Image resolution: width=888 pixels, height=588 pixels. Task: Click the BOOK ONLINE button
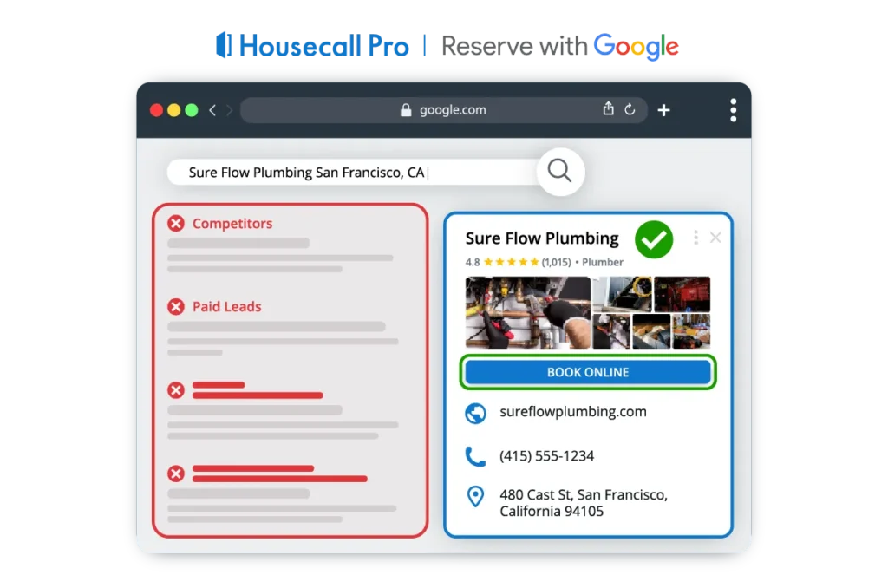(x=588, y=372)
